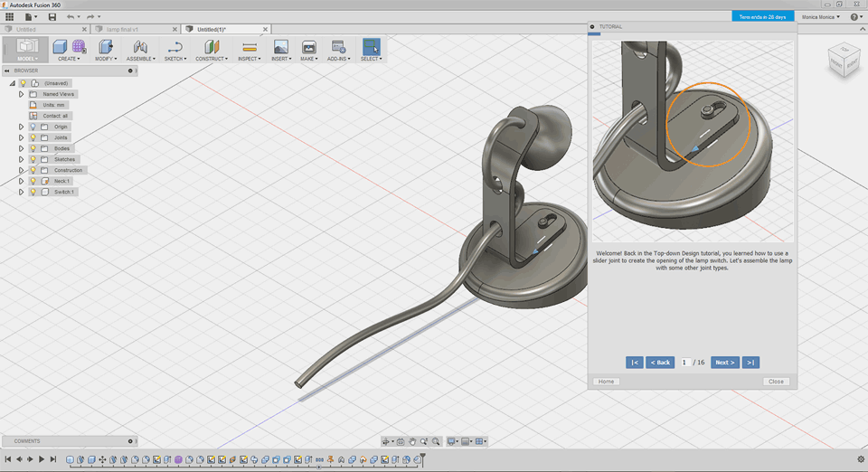The height and width of the screenshot is (472, 868).
Task: Toggle visibility of Origin folder
Action: 33,127
